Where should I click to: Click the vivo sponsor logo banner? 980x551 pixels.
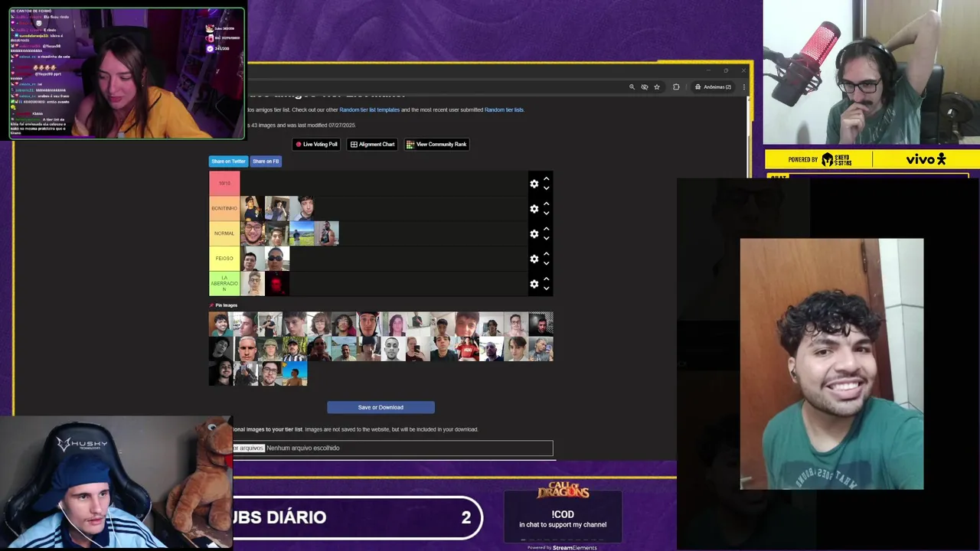(926, 159)
